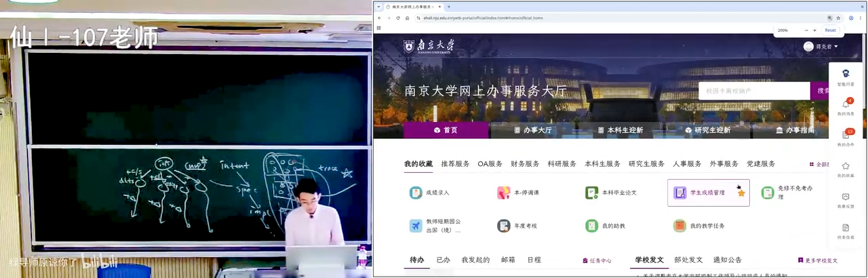Open the 免修不免考办理 service icon
Screen dimensions: 868x278
click(768, 193)
